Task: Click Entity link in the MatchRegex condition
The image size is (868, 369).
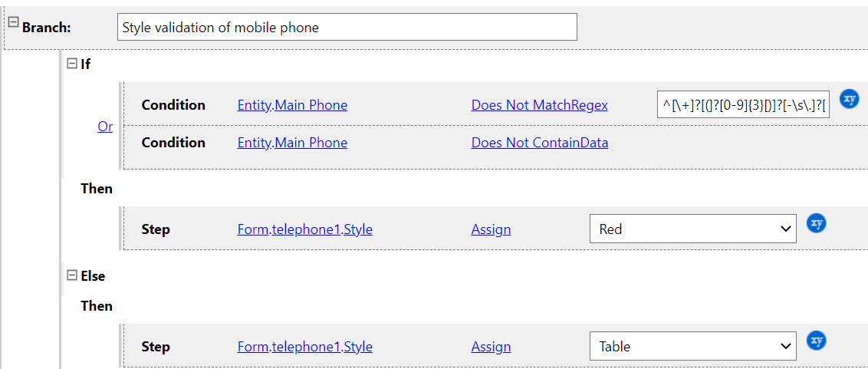Action: coord(254,105)
